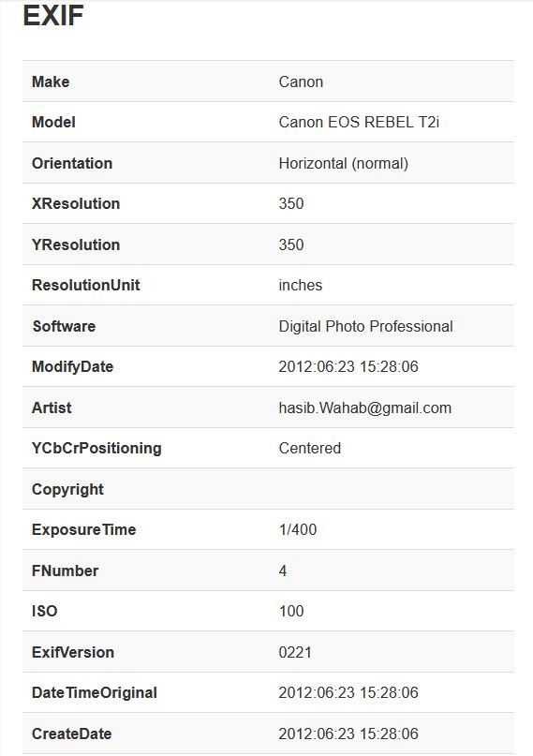
Task: Select the ISO value 100
Action: coord(291,611)
